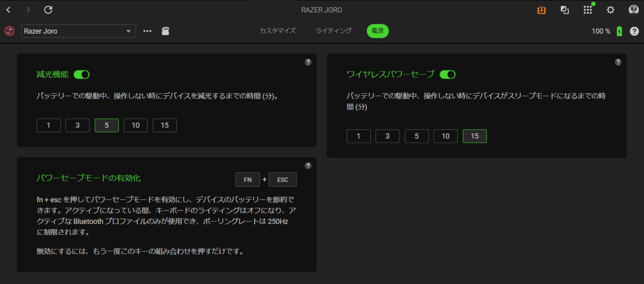
Task: Open the three-dot profile options menu
Action: [x=147, y=31]
